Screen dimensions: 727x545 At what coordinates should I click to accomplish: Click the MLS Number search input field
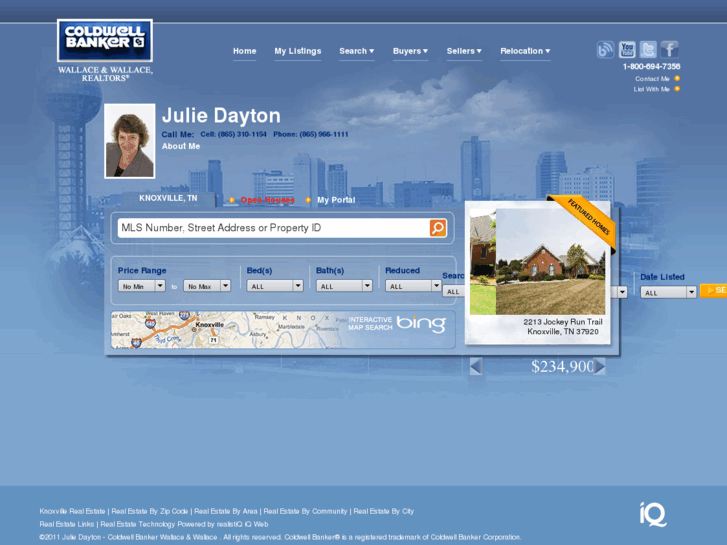(x=274, y=228)
